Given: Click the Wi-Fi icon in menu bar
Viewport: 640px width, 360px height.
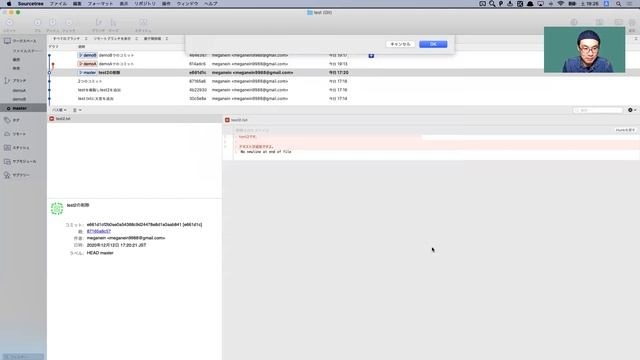Looking at the screenshot, I should [561, 4].
